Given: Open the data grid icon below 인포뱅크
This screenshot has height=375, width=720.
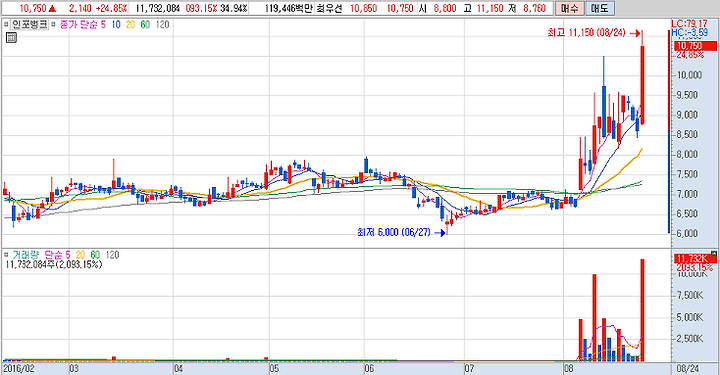Looking at the screenshot, I should click(11, 38).
